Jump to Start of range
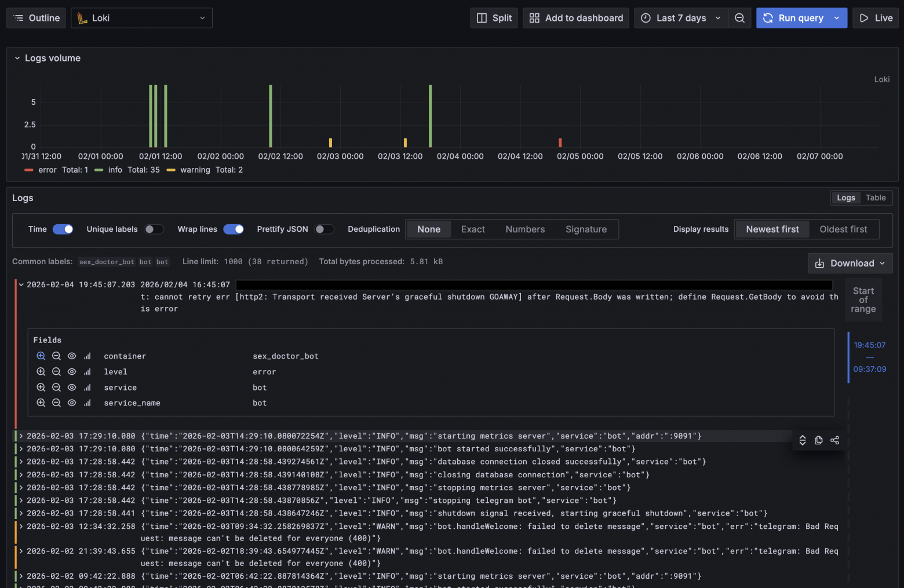904x588 pixels. (x=863, y=300)
